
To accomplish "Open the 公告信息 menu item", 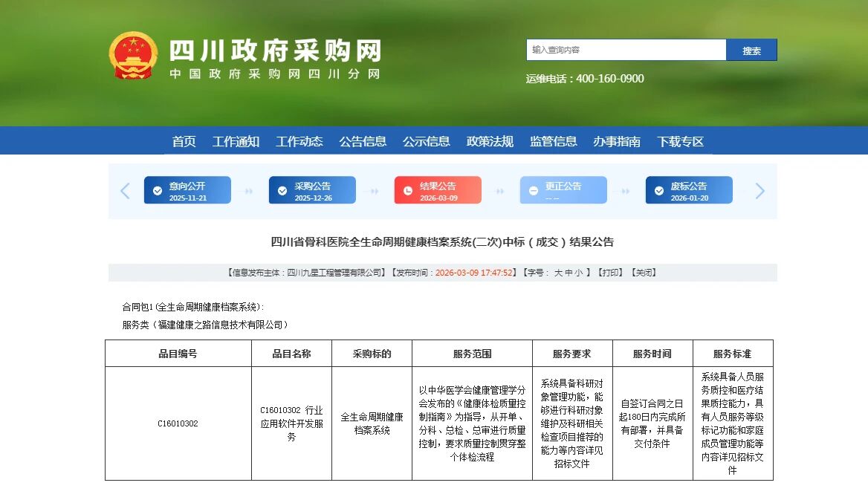I will pyautogui.click(x=363, y=141).
